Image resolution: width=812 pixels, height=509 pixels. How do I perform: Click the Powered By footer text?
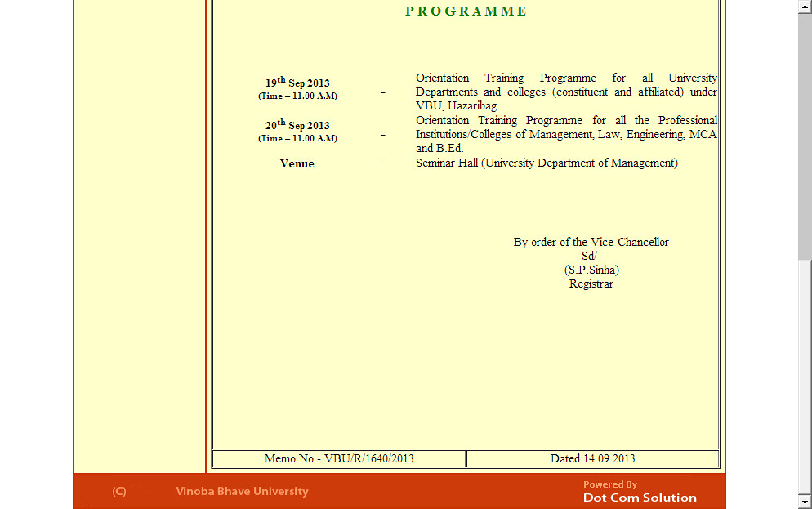point(610,484)
